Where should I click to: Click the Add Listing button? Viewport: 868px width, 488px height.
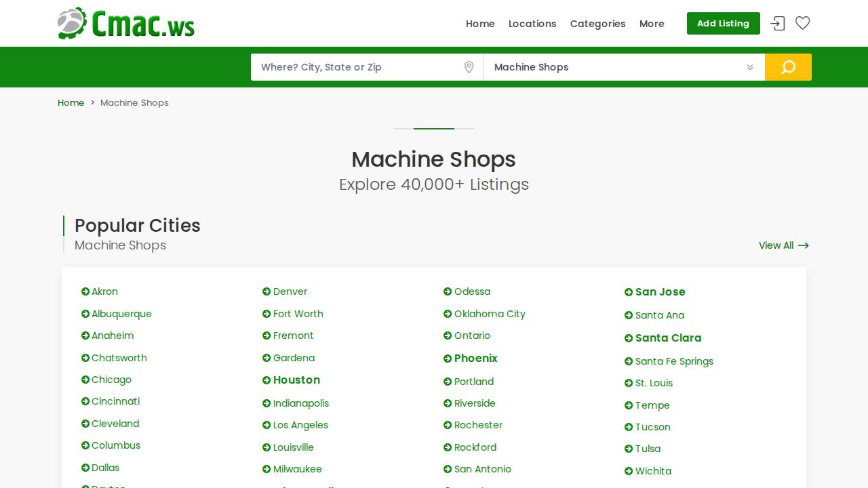[723, 23]
